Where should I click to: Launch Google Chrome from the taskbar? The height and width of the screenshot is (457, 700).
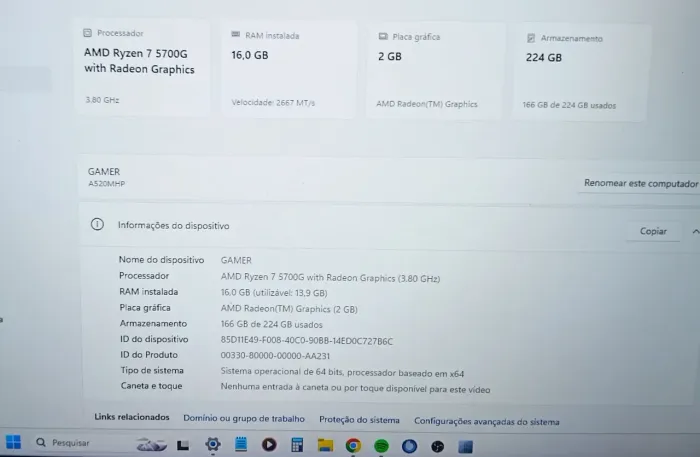click(x=353, y=445)
